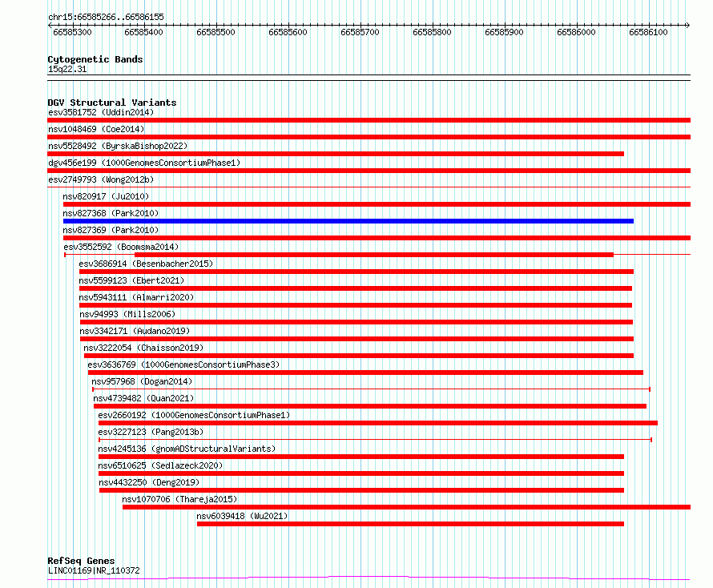Click the 66585400 ruler position
Viewport: 713px width, 588px height.
click(143, 32)
